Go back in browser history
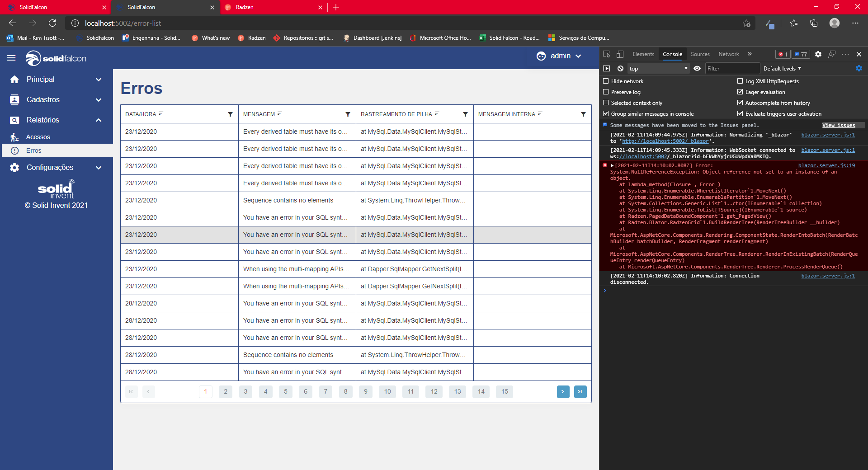Viewport: 868px width, 470px height. pyautogui.click(x=13, y=23)
